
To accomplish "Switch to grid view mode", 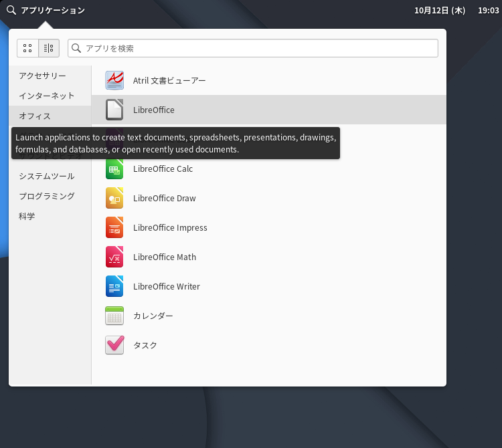I will pos(27,48).
